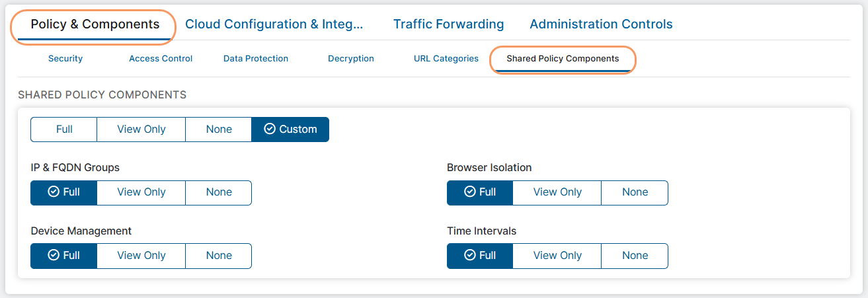
Task: Choose Full for Time Intervals
Action: click(x=480, y=256)
